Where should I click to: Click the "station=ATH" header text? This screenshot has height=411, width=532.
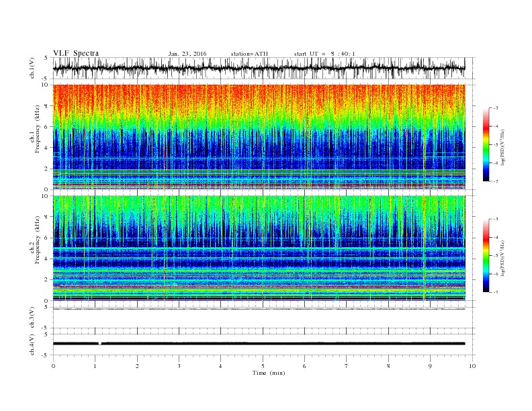click(249, 54)
